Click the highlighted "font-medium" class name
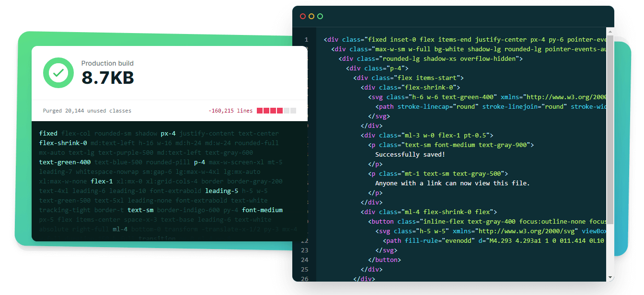The image size is (644, 295). click(262, 210)
